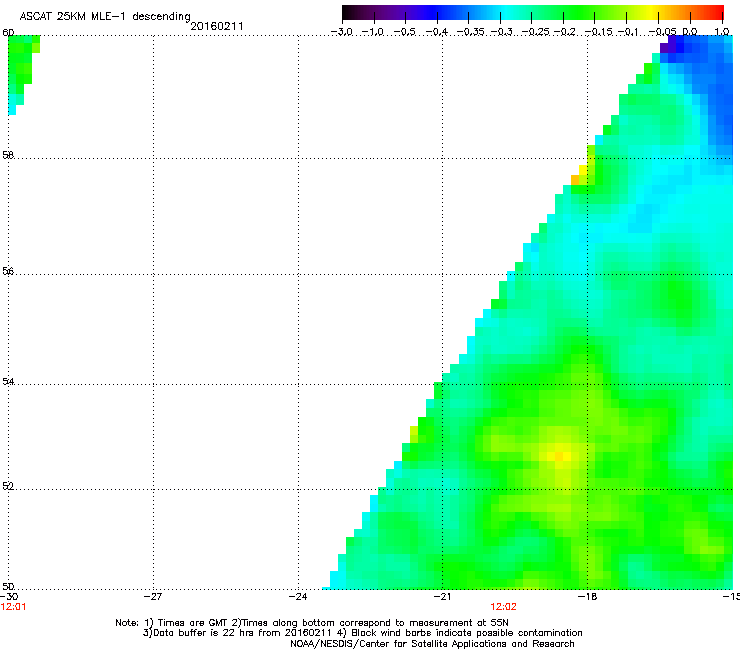This screenshot has width=740, height=650.
Task: Click the title 'ASCAT 25KM MLE-1 descending'
Action: coord(105,17)
